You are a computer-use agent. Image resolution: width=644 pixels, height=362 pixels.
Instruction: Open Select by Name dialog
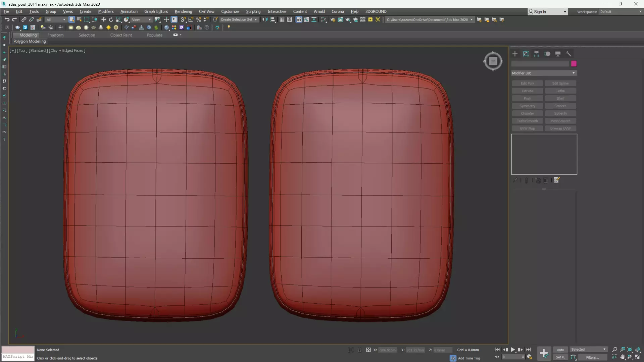(x=79, y=19)
